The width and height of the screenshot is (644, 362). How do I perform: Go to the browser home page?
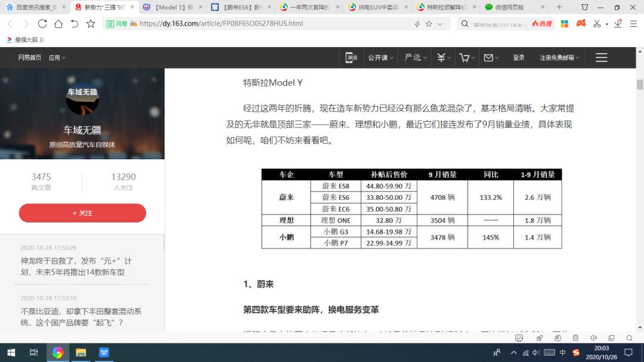[x=58, y=24]
